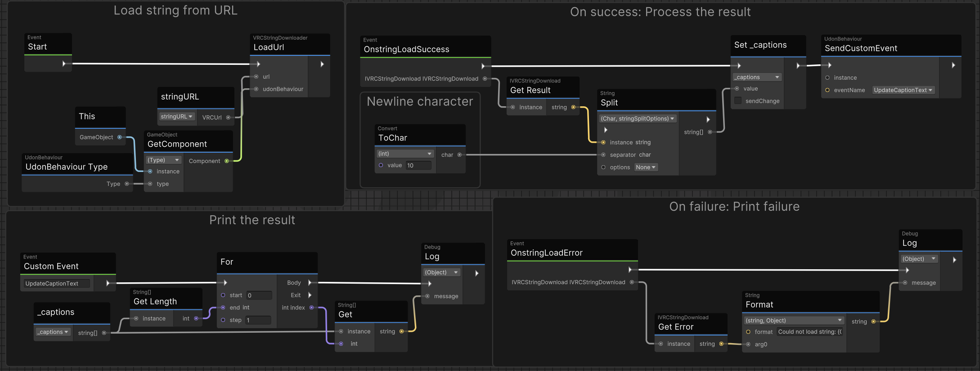The height and width of the screenshot is (371, 980).
Task: Click the SendCustomEvent instance input port
Action: [x=827, y=78]
